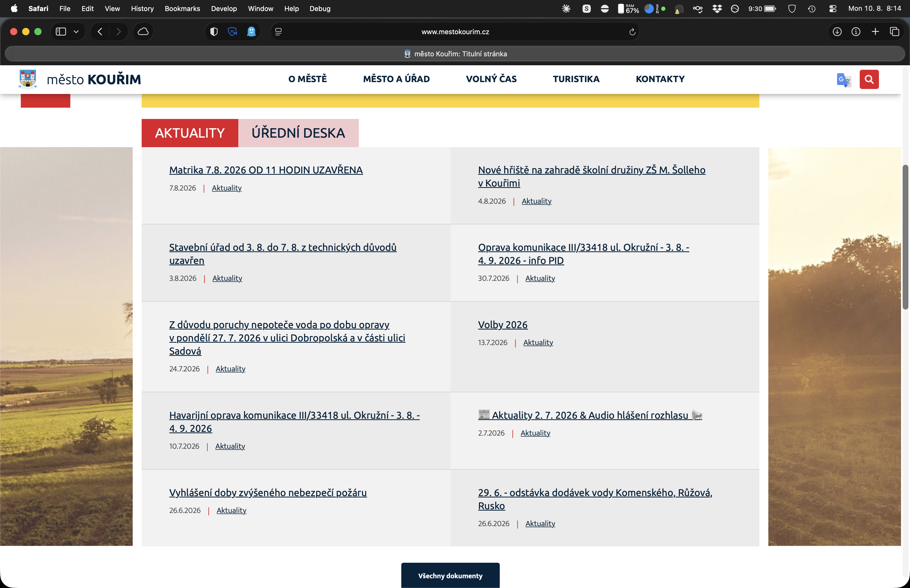The height and width of the screenshot is (588, 910).
Task: Expand the VOLNÝ ČAS navigation menu
Action: click(491, 79)
